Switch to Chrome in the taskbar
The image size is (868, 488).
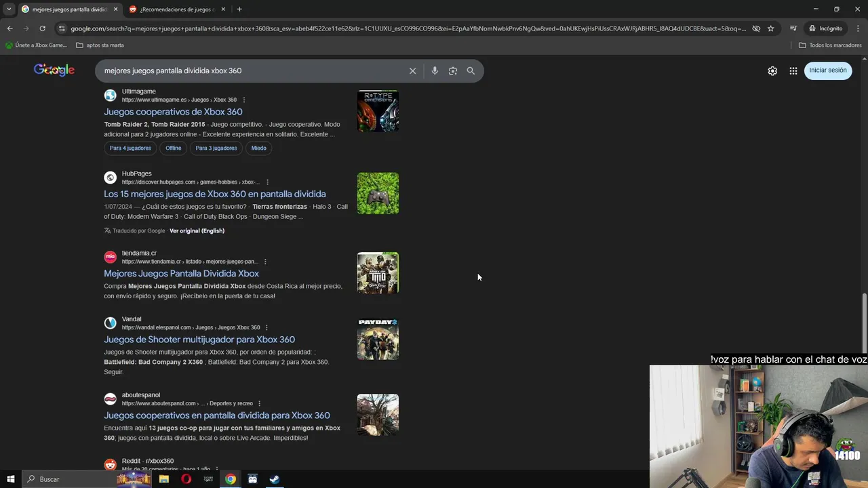tap(231, 479)
